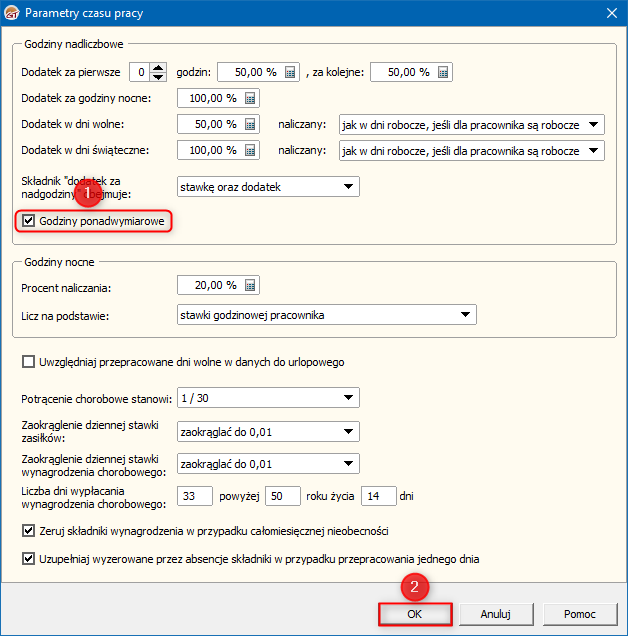Open 'stawkę oraz dodatek' dropdown
The width and height of the screenshot is (628, 636).
[x=268, y=187]
